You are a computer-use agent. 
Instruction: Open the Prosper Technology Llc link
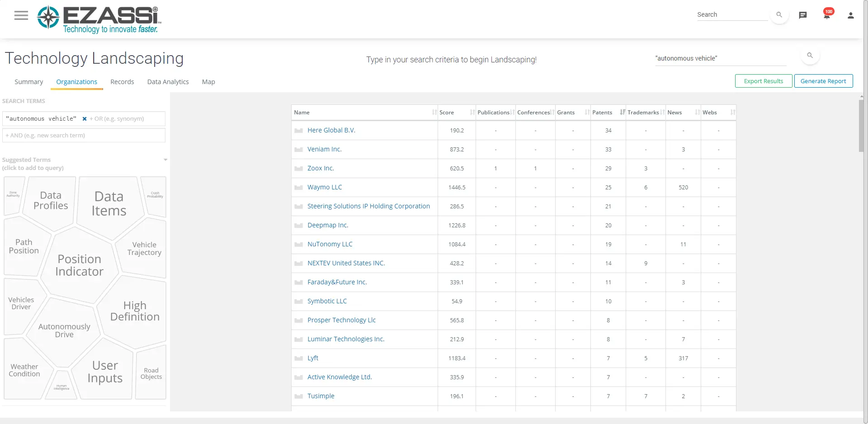pos(341,320)
